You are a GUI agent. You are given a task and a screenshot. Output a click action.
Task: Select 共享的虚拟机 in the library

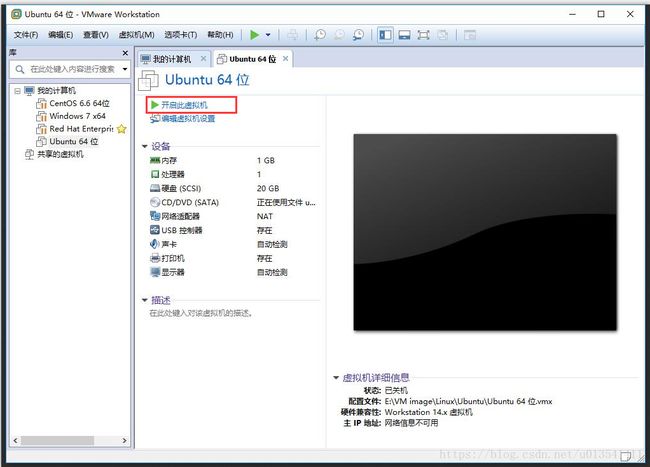[60, 155]
